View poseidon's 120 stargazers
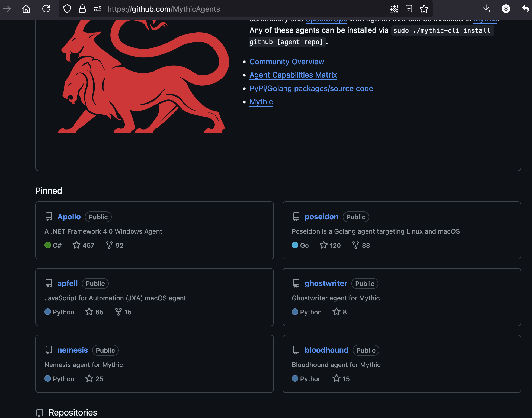Image resolution: width=532 pixels, height=418 pixels. (x=330, y=245)
